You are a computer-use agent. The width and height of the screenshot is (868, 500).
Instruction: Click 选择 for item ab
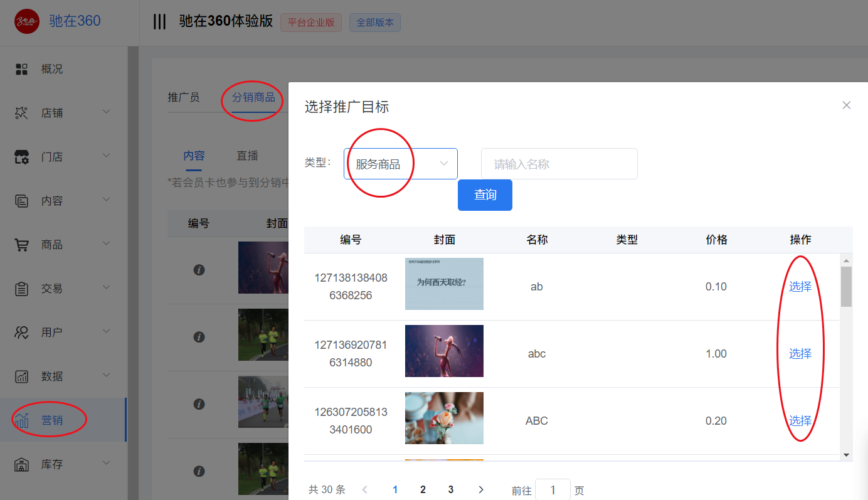tap(800, 287)
